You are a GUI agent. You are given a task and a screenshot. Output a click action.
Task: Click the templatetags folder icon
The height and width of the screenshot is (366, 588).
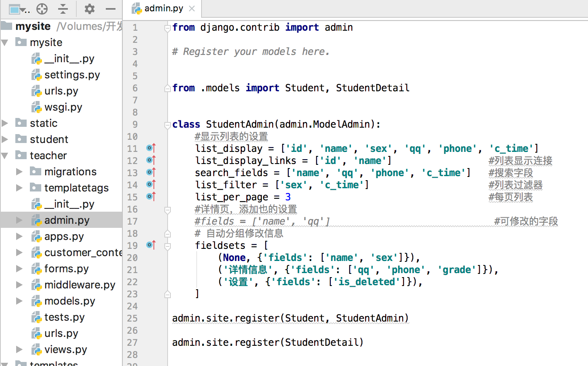tap(36, 187)
